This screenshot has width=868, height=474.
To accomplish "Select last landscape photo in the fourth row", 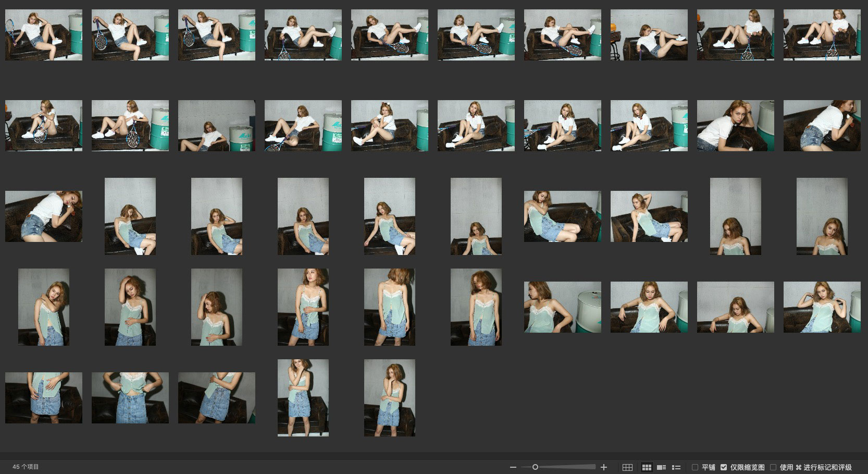I will (x=822, y=307).
